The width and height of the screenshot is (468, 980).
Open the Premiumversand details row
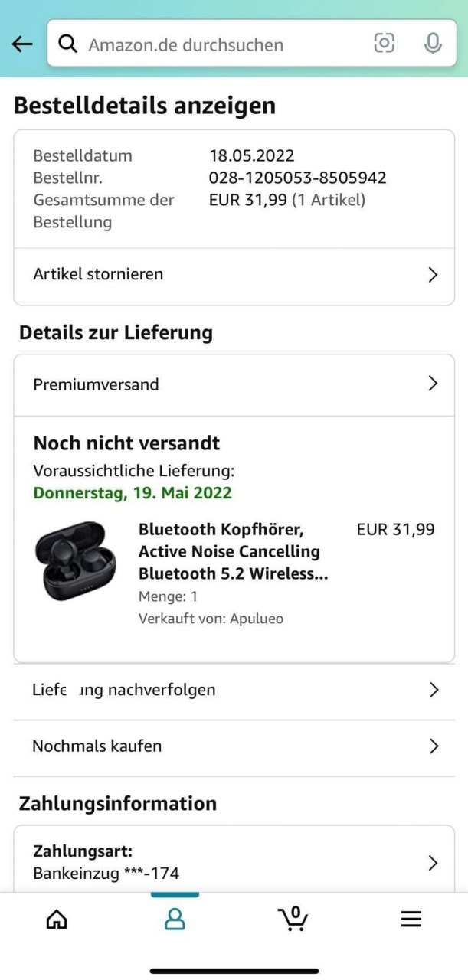click(x=234, y=384)
